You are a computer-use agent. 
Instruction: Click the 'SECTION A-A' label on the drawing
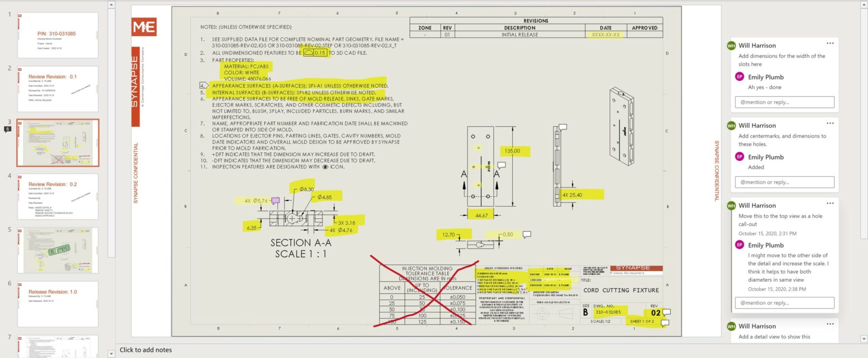point(301,243)
